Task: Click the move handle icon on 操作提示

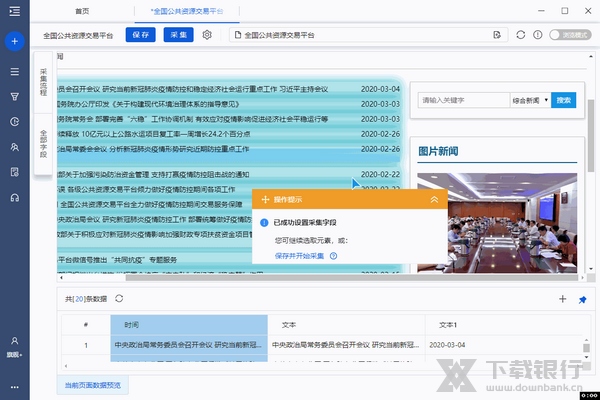Action: coord(265,199)
